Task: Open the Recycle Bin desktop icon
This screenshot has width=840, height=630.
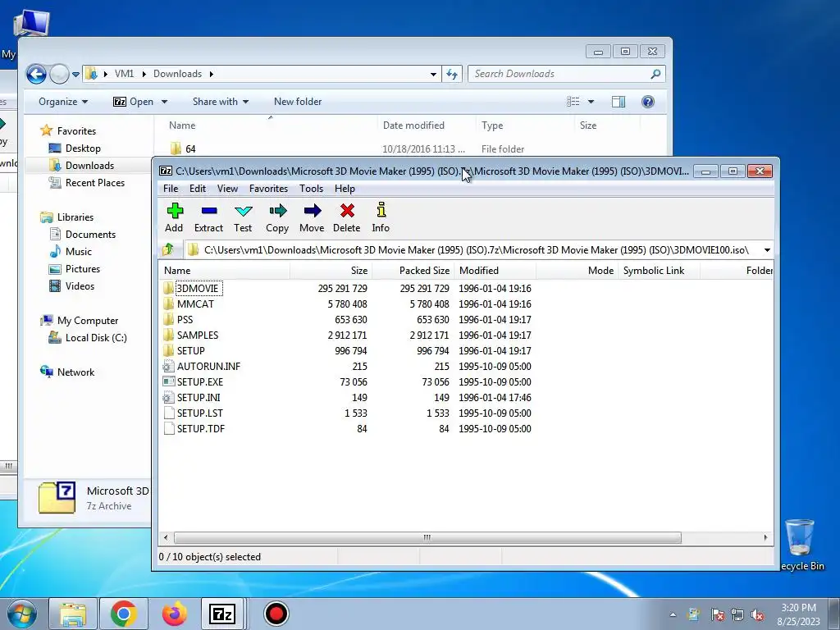Action: coord(801,545)
